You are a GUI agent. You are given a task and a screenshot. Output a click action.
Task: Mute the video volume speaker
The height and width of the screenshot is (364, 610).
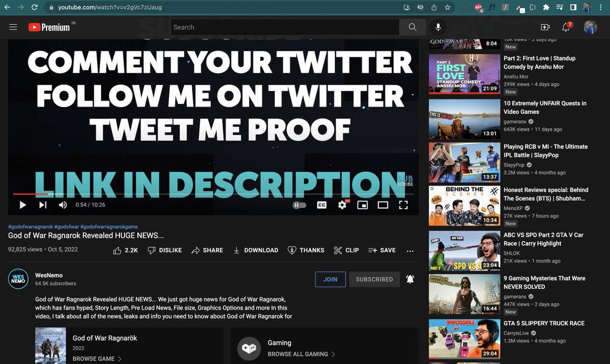pyautogui.click(x=63, y=205)
